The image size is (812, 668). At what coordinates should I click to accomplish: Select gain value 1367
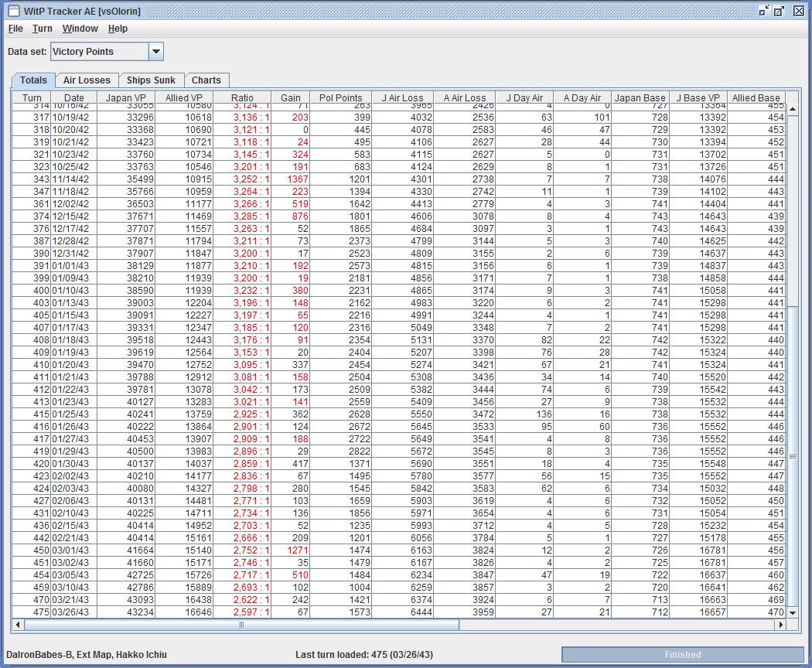pyautogui.click(x=291, y=179)
